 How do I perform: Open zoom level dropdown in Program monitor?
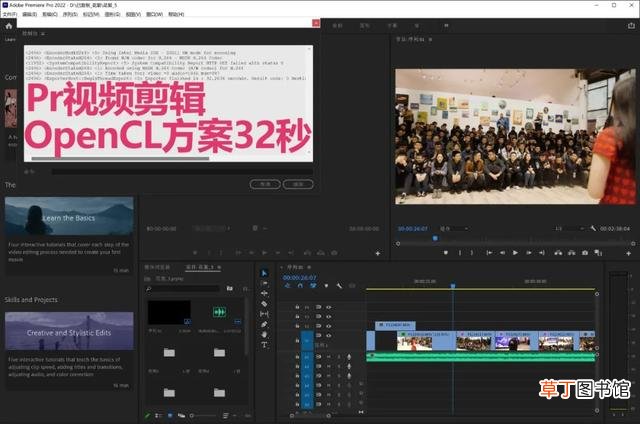click(x=454, y=229)
